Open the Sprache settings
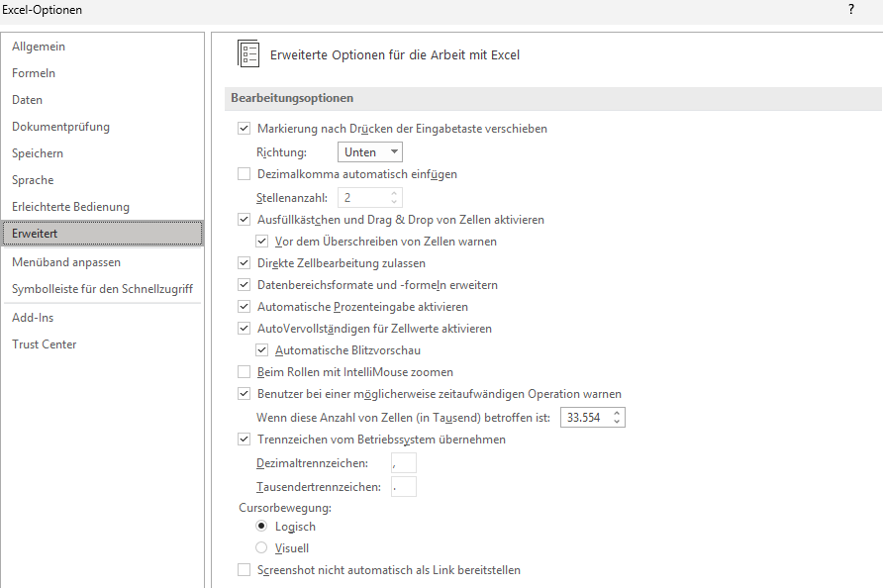Viewport: 883px width, 588px height. click(x=33, y=180)
